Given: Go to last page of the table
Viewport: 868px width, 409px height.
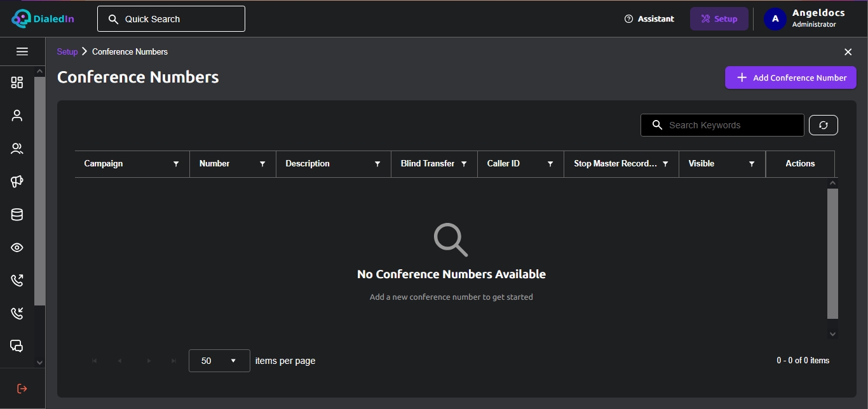Looking at the screenshot, I should (x=174, y=361).
